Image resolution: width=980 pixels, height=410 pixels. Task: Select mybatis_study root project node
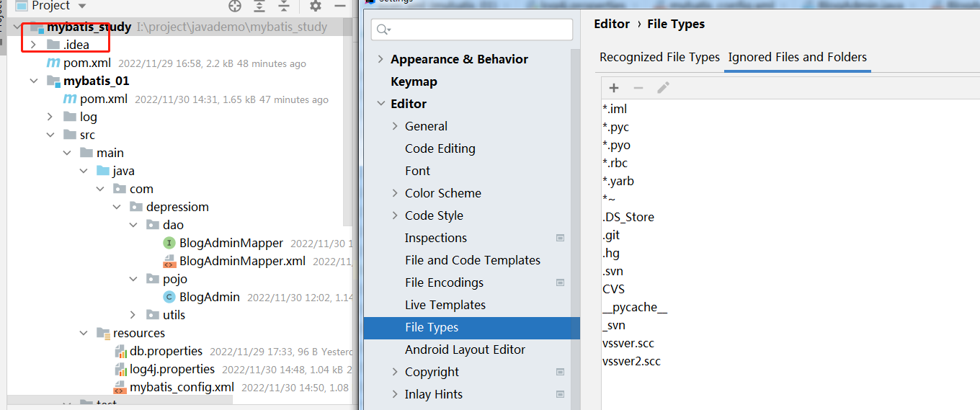pos(89,27)
